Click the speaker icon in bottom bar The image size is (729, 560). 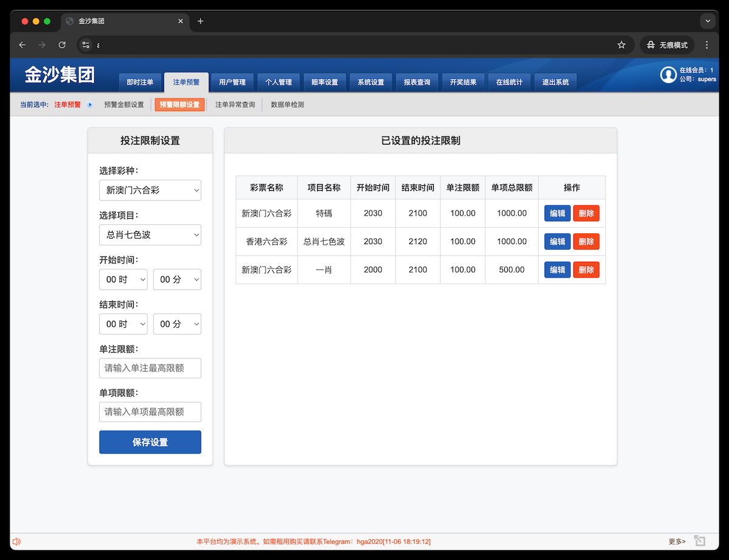(16, 541)
